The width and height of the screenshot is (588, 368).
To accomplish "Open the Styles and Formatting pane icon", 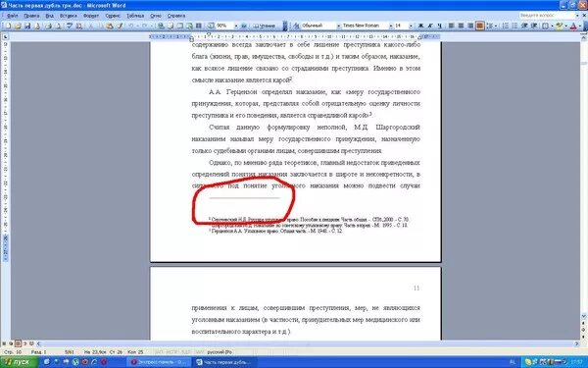I will (297, 26).
